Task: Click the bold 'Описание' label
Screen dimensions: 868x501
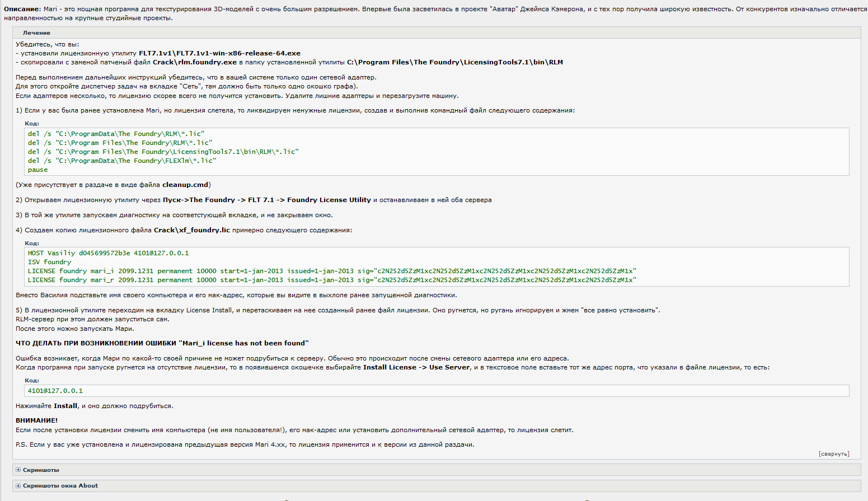Action: 22,10
